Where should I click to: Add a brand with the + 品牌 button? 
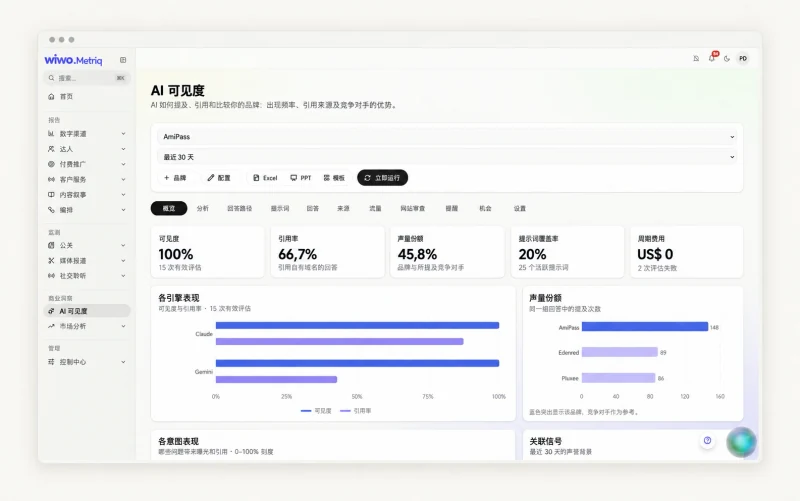tap(175, 178)
